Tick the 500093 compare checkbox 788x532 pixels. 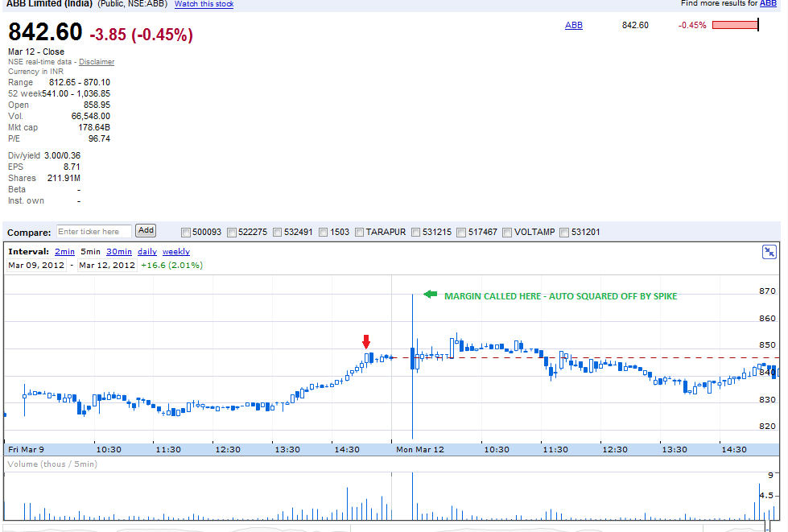(x=186, y=233)
